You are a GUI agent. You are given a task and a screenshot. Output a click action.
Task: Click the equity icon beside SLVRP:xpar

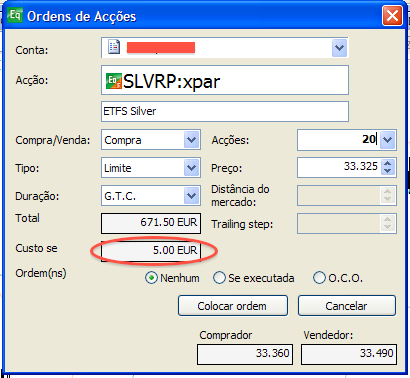click(x=114, y=81)
